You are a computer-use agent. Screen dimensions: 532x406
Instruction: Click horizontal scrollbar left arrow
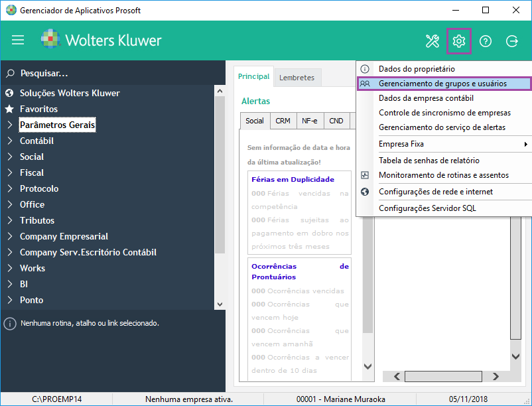pyautogui.click(x=397, y=377)
